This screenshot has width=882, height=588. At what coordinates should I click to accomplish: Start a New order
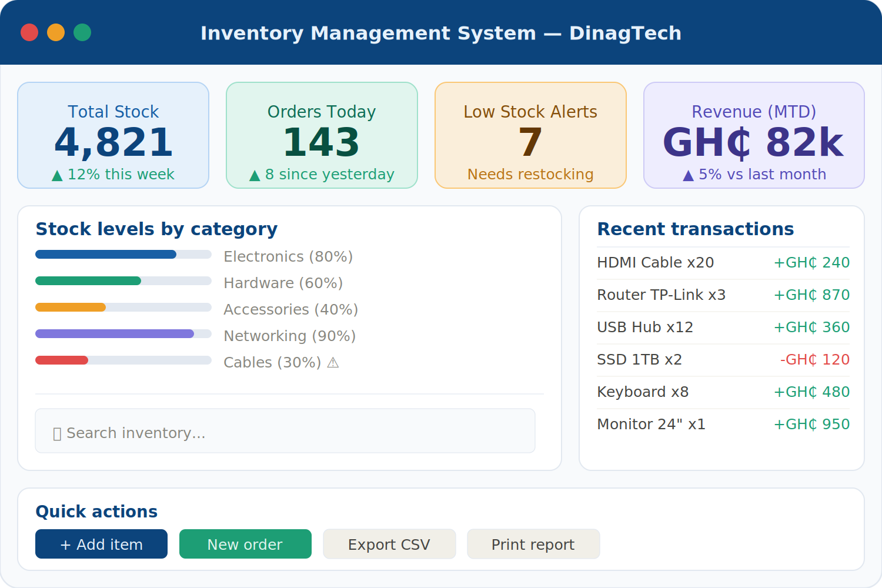pos(245,544)
